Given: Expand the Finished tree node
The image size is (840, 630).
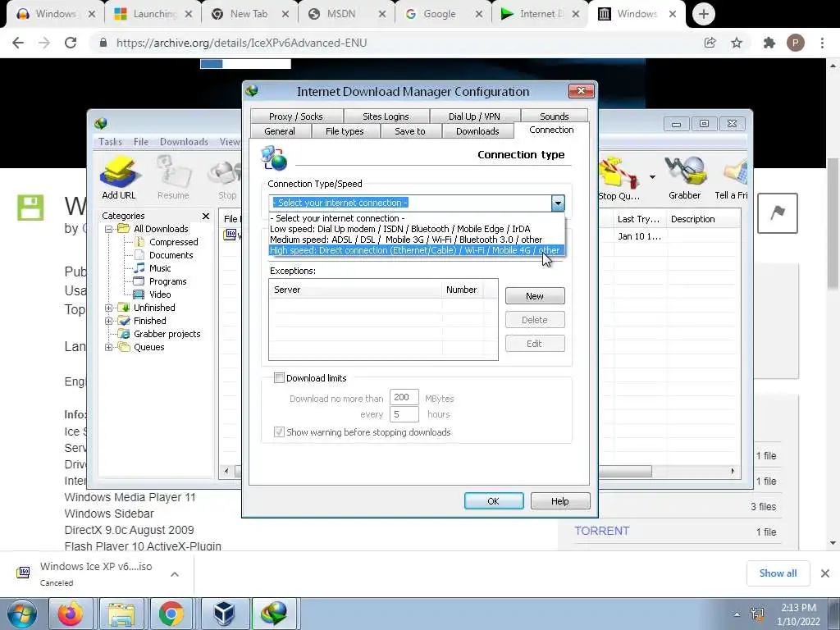Looking at the screenshot, I should click(109, 321).
